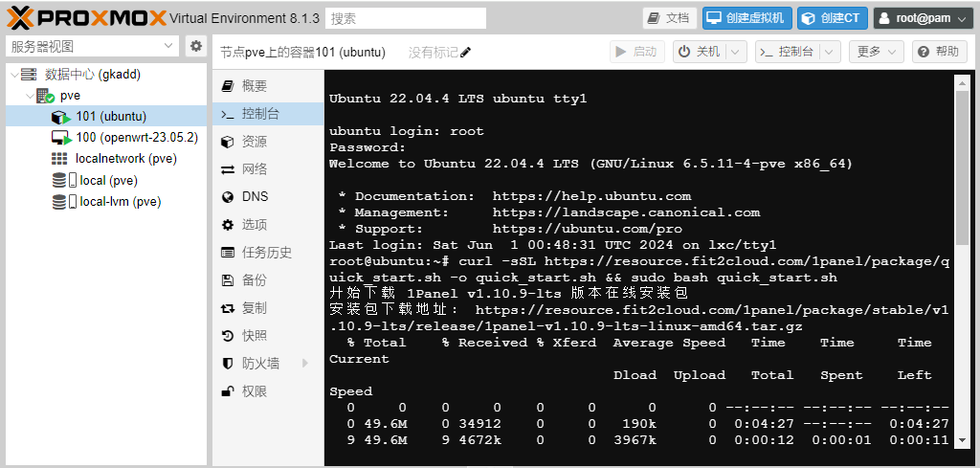Screen dimensions: 980x468
Task: Open the 资源 resources tab
Action: coord(268,142)
